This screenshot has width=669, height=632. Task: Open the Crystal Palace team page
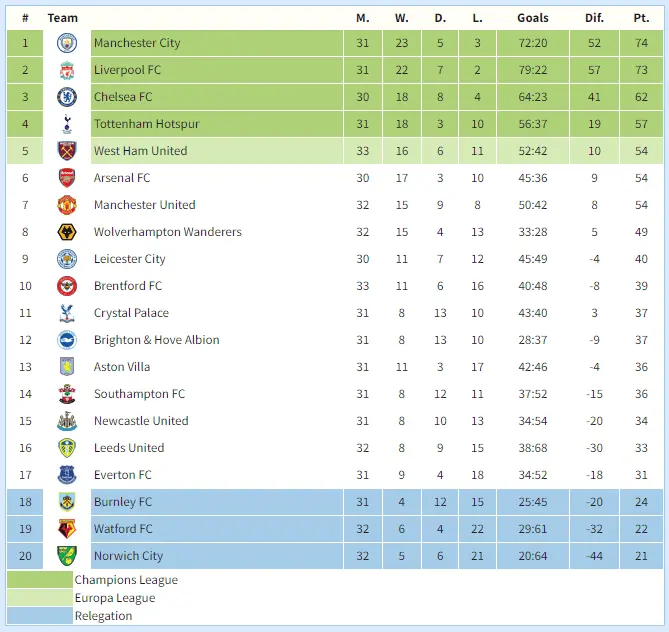[x=131, y=313]
